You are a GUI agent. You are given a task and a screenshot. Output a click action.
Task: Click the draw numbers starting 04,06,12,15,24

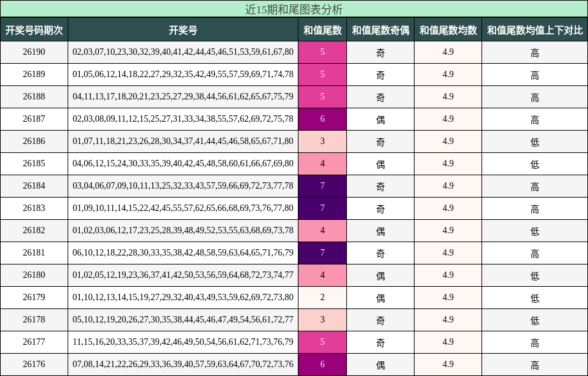pyautogui.click(x=183, y=163)
